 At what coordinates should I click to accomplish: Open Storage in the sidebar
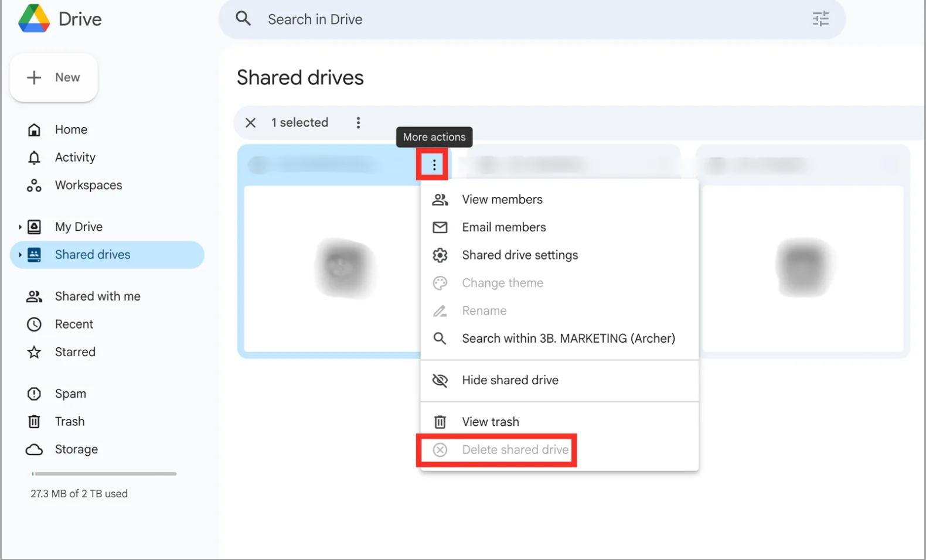point(107,449)
